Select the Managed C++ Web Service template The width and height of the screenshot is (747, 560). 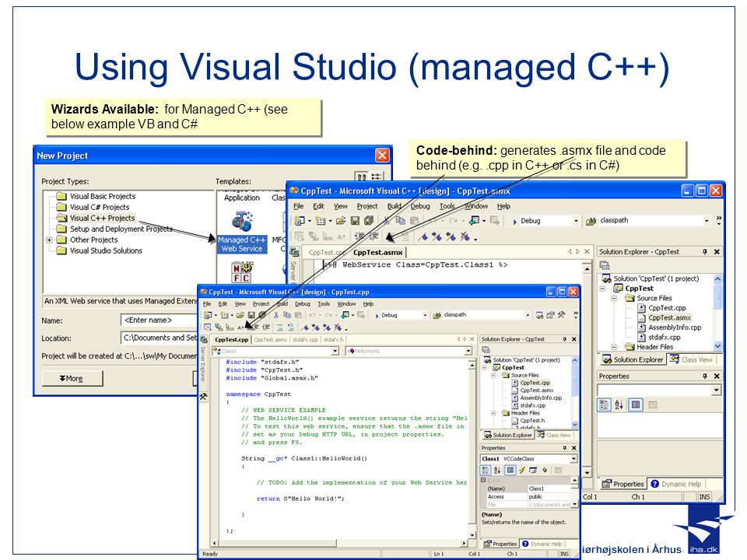pyautogui.click(x=242, y=232)
